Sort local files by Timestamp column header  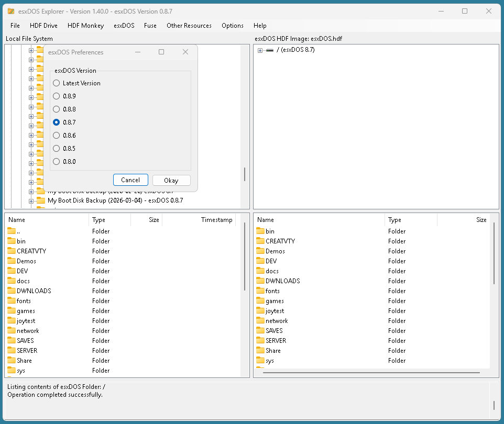[199, 220]
